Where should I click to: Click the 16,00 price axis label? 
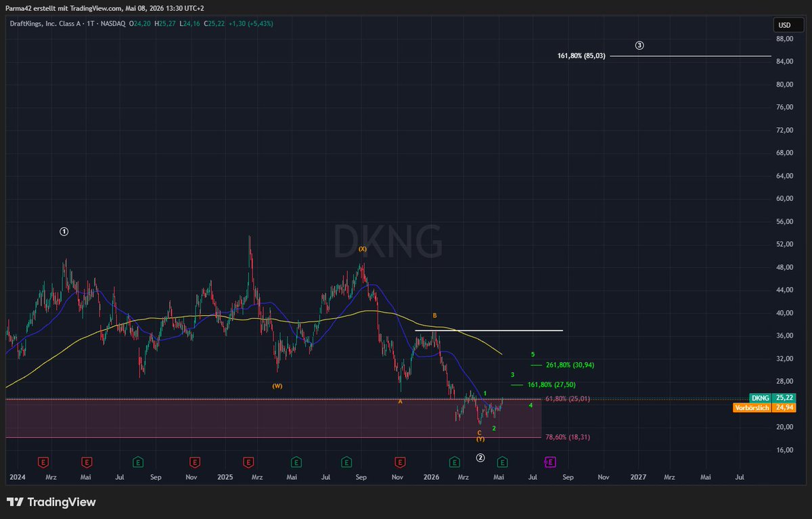pos(784,449)
